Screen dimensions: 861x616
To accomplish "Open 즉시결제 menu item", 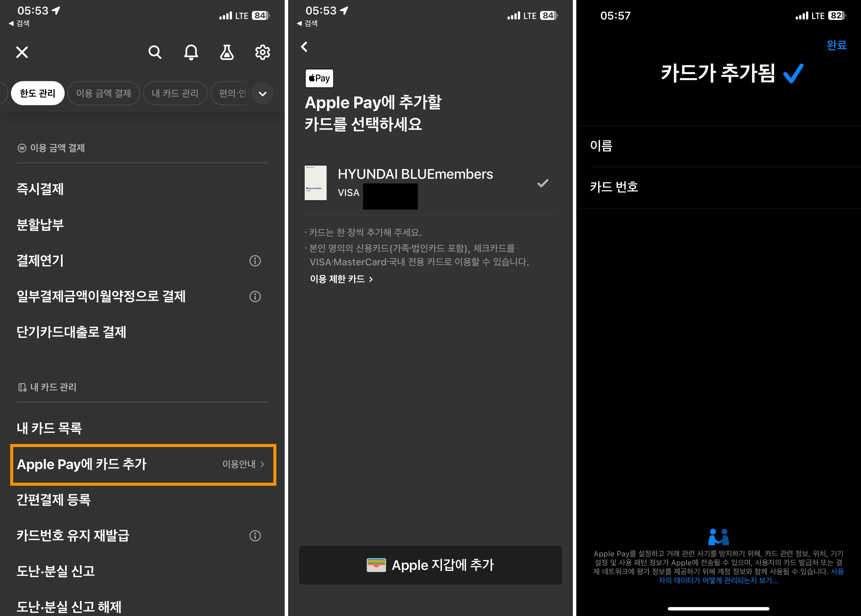I will point(40,189).
